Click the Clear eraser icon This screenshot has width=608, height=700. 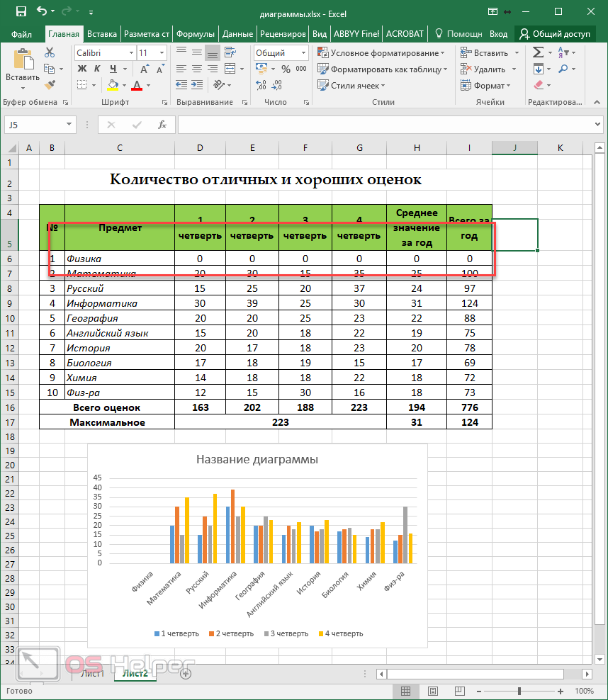[x=538, y=85]
